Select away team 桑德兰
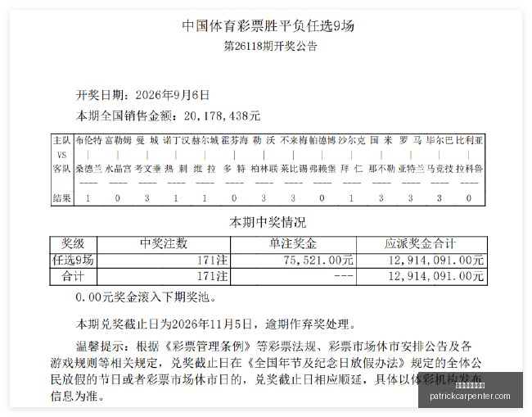This screenshot has height=417, width=532. tap(88, 169)
